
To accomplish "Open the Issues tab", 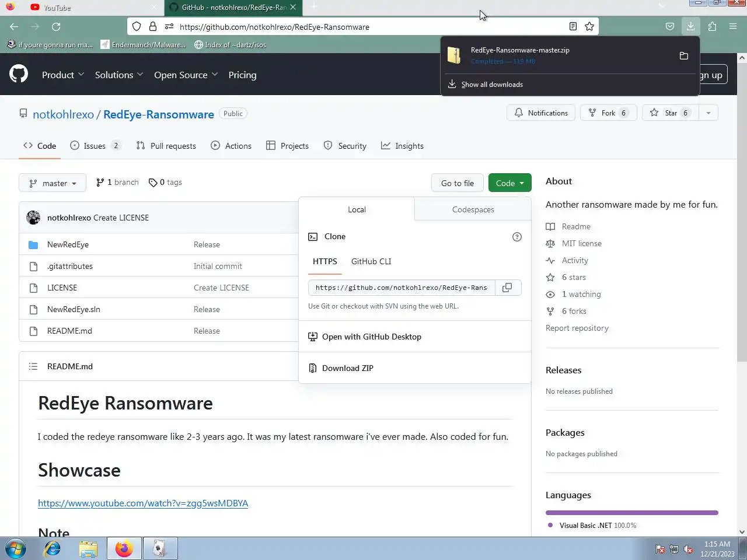I will 95,146.
